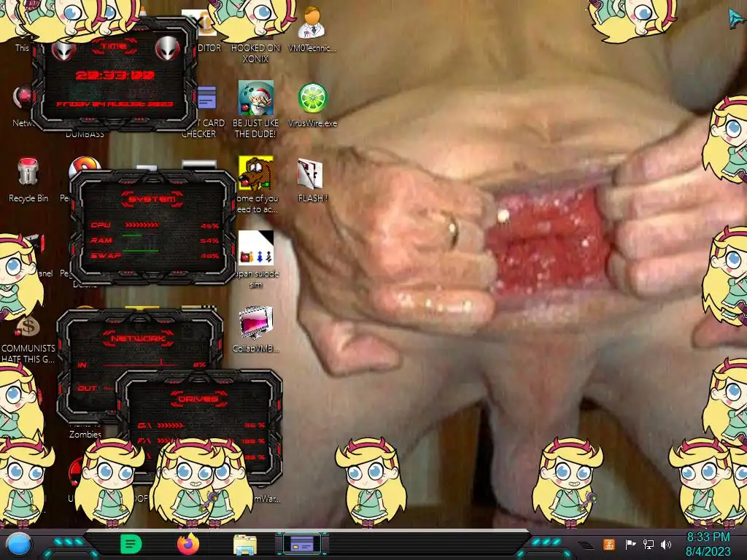Image resolution: width=747 pixels, height=560 pixels.
Task: Click the DRIVES widget header
Action: coord(198,399)
